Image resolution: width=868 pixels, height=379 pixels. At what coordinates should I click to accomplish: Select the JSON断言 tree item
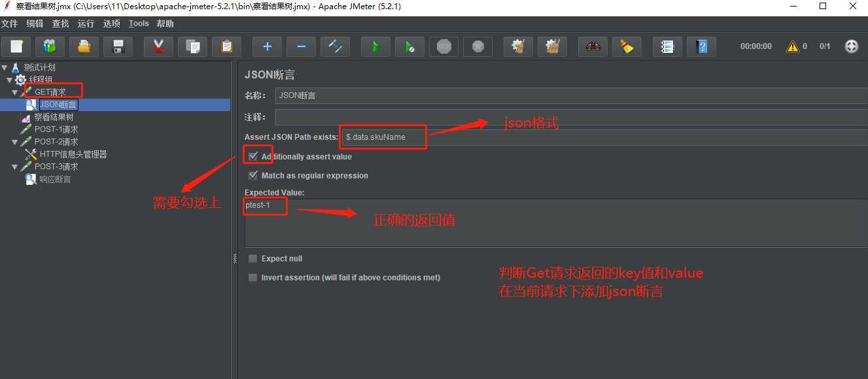pyautogui.click(x=59, y=105)
